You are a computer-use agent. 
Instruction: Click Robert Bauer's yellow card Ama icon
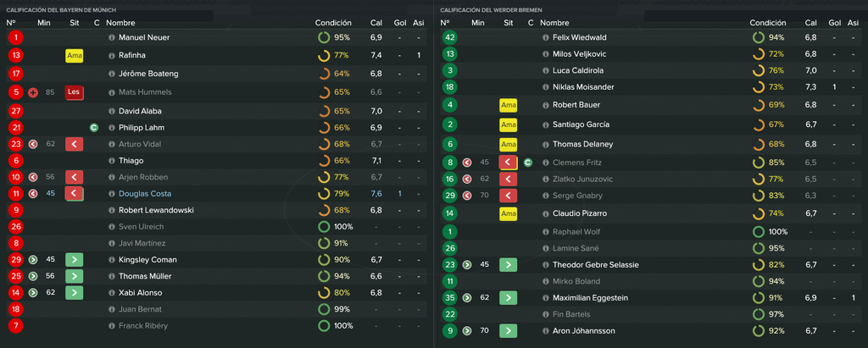pyautogui.click(x=509, y=105)
